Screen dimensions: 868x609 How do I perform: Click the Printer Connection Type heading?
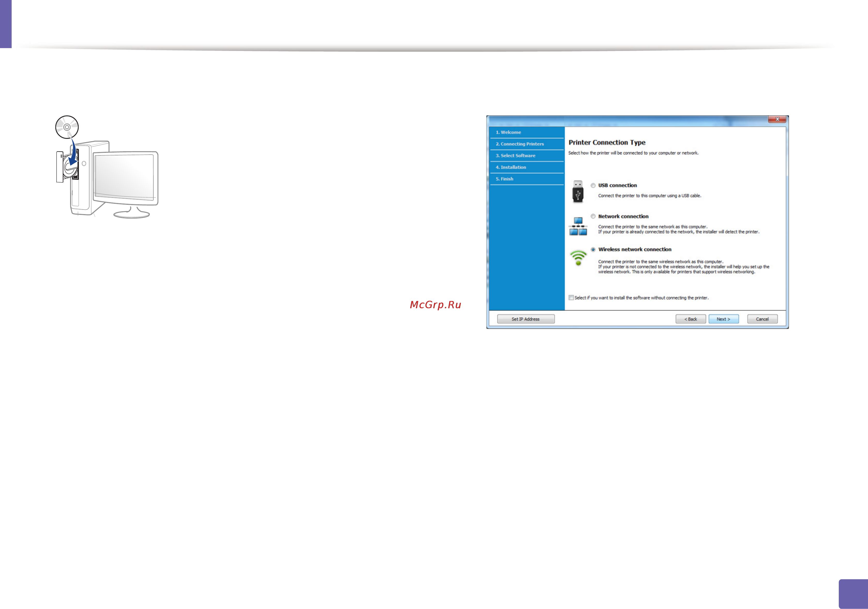pos(607,142)
